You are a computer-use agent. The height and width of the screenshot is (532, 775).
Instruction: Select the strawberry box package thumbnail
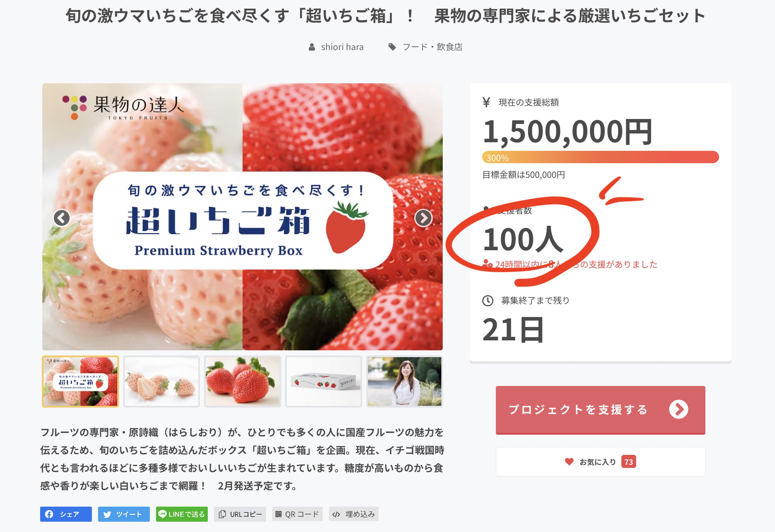pos(323,382)
